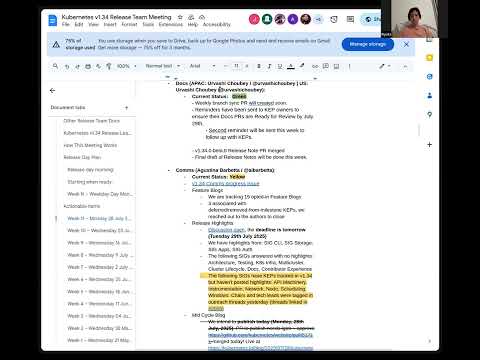480x360 pixels.
Task: Open the comments panel icon
Action: [x=350, y=20]
